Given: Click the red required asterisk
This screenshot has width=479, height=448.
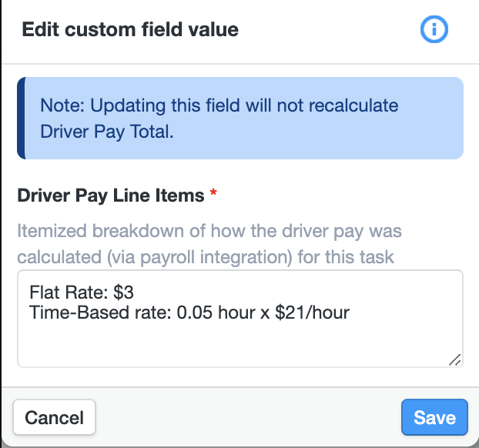Looking at the screenshot, I should tap(213, 193).
